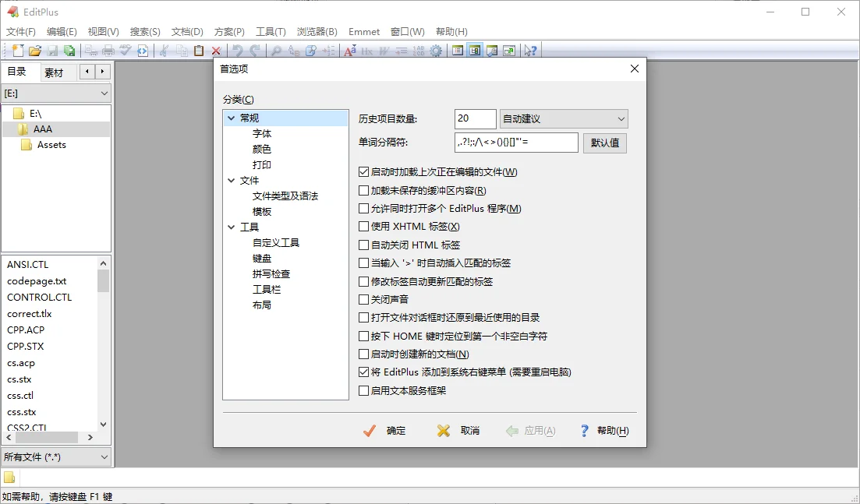Click the 单词分隔符 text field
The width and height of the screenshot is (860, 504).
pos(516,143)
